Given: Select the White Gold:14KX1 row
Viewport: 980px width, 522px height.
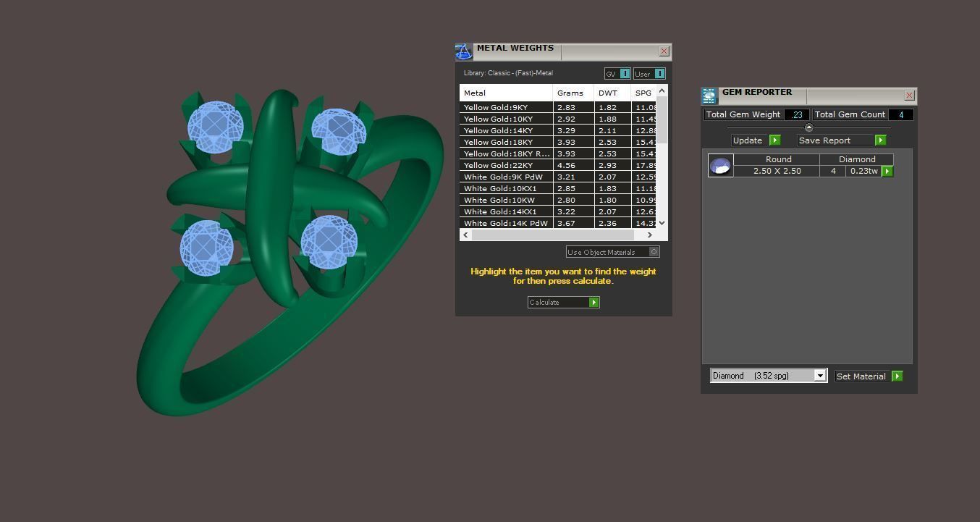Looking at the screenshot, I should click(x=557, y=211).
